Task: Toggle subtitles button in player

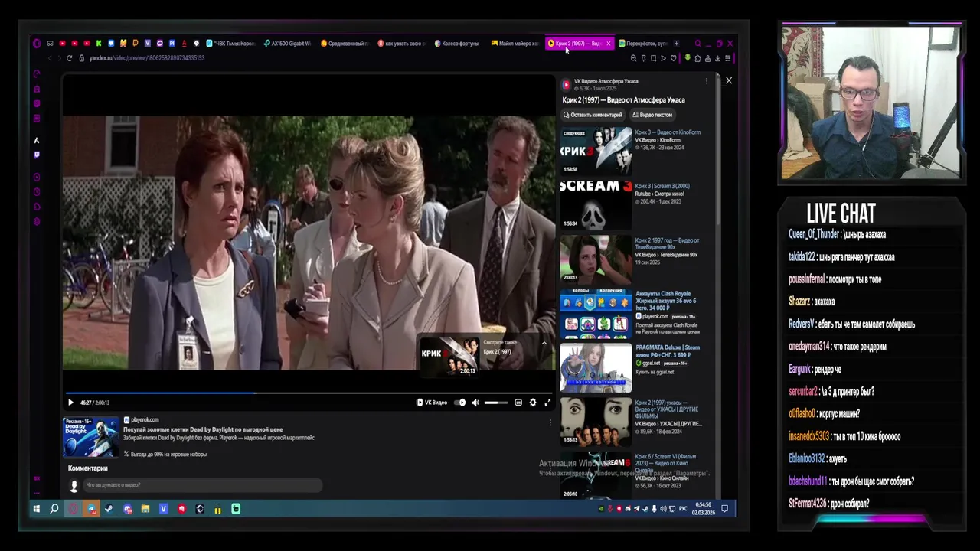Action: [x=518, y=403]
